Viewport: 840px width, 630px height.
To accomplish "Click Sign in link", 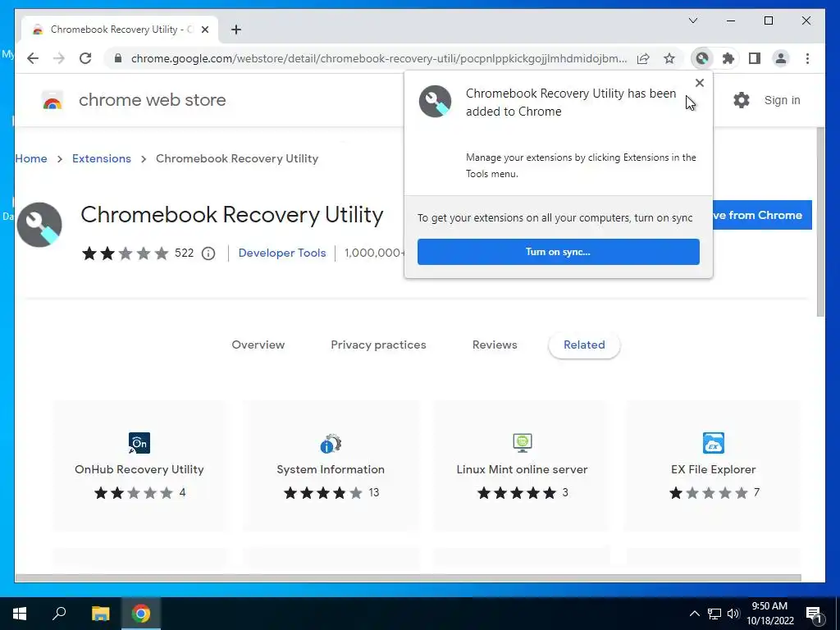I will (782, 100).
